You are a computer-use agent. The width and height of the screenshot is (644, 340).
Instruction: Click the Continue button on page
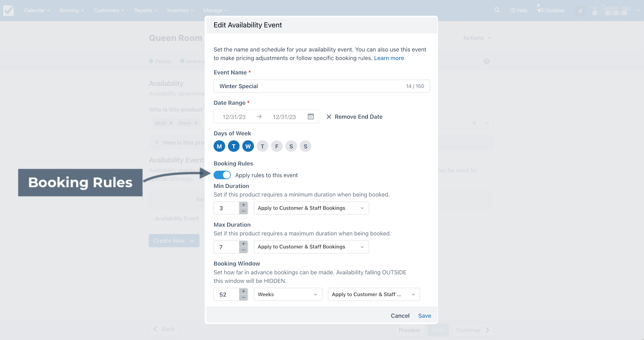(472, 330)
